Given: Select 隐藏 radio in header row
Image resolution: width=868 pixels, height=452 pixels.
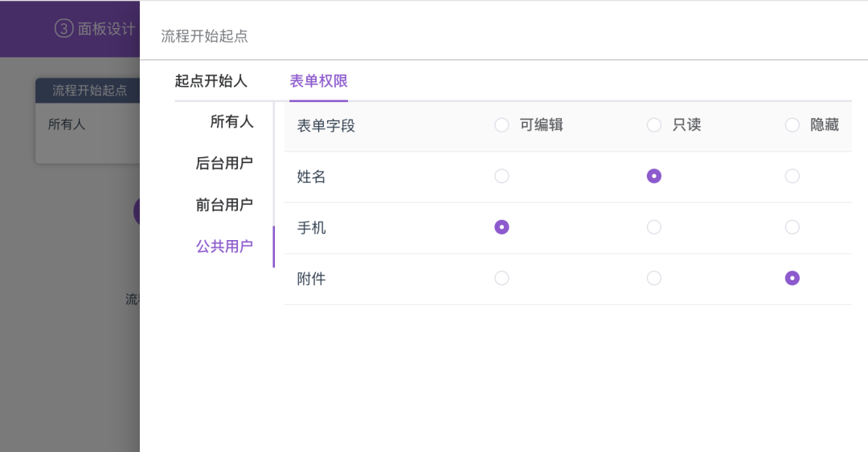Looking at the screenshot, I should click(792, 125).
